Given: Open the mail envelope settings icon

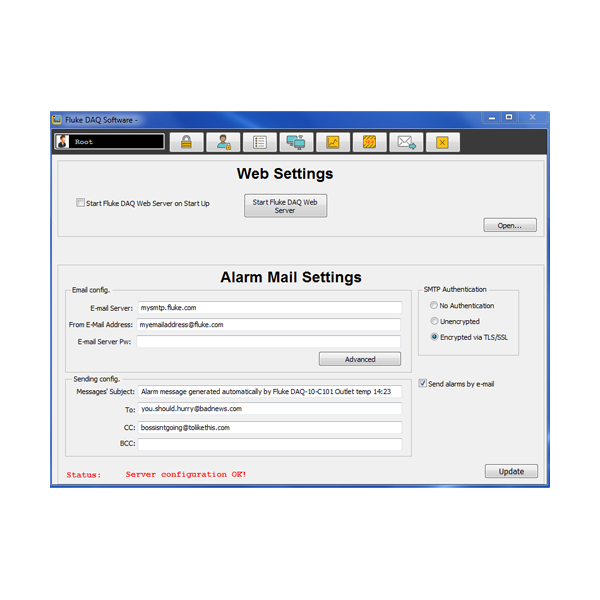Looking at the screenshot, I should click(406, 142).
